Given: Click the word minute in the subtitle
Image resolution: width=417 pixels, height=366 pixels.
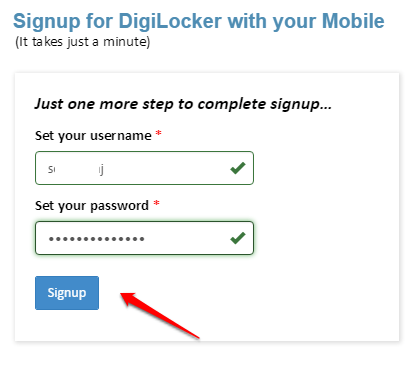Looking at the screenshot, I should tap(125, 42).
